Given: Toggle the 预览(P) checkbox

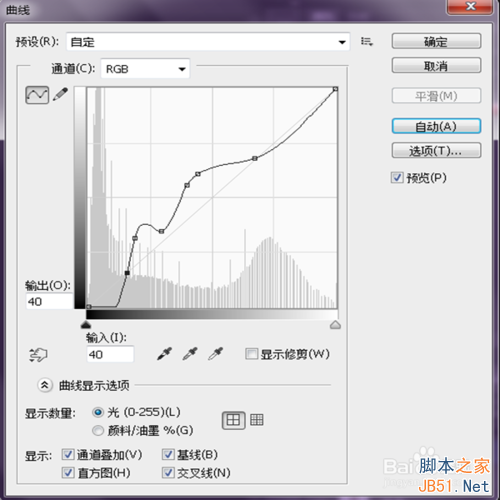Looking at the screenshot, I should (x=397, y=178).
